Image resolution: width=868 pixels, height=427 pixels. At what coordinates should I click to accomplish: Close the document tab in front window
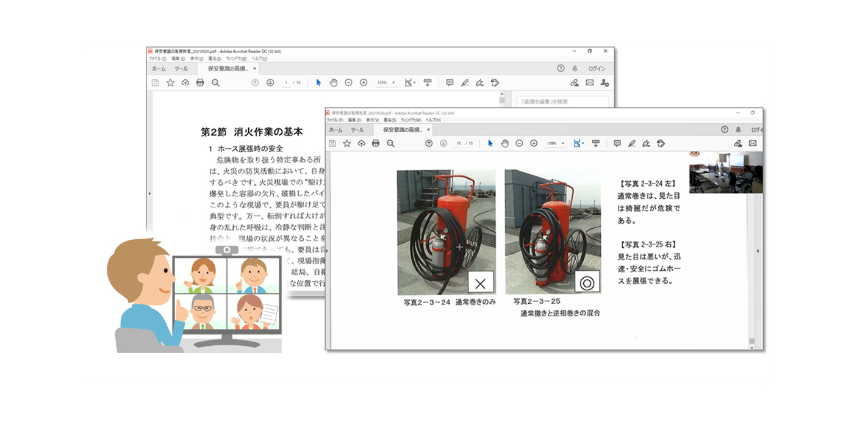428,130
